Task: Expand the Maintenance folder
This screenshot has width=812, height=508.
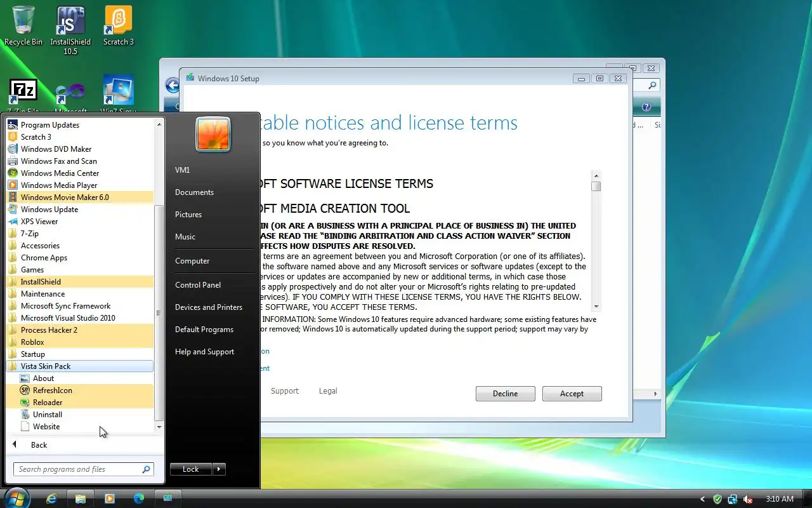Action: pos(80,294)
